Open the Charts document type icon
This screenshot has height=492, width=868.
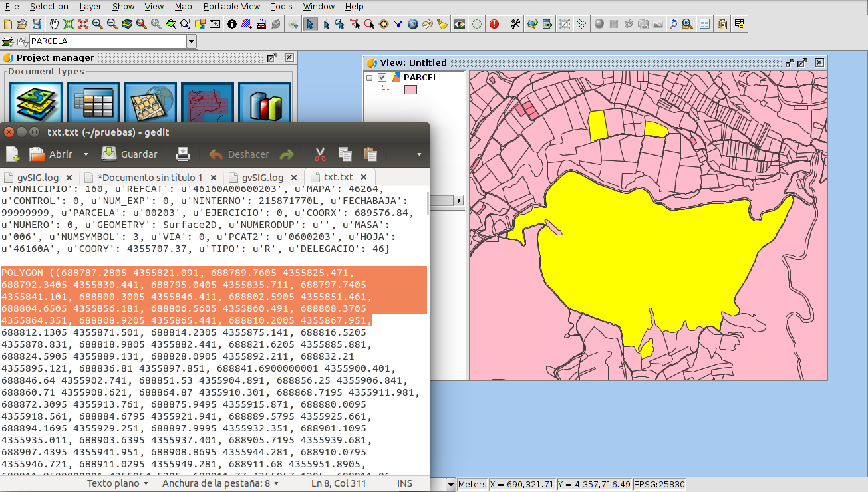[264, 104]
